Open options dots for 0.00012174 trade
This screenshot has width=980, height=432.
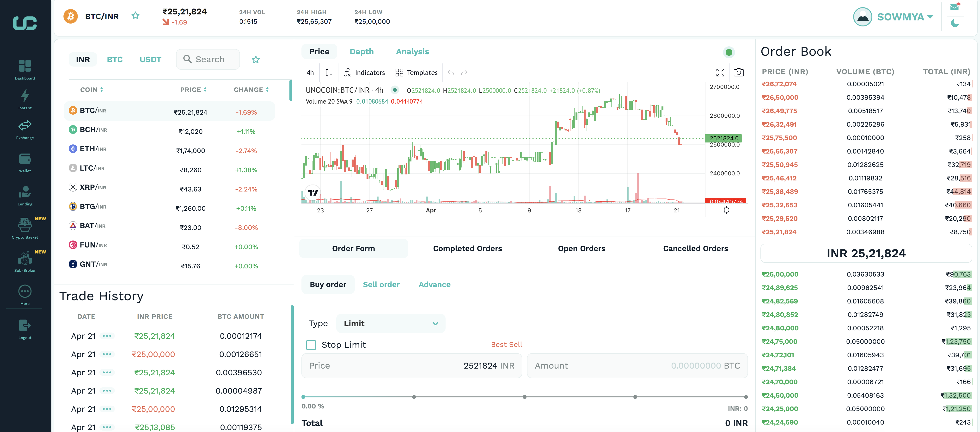pos(107,336)
